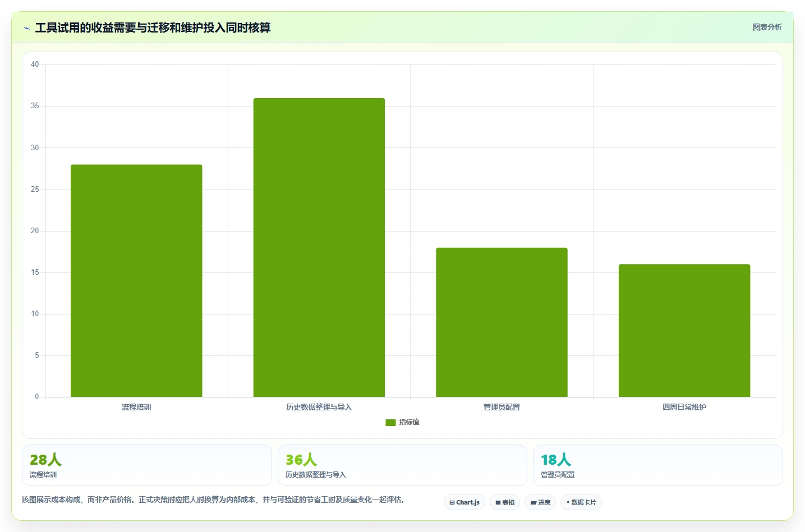This screenshot has width=805, height=532.
Task: Click the y-axis value 35
Action: point(35,106)
